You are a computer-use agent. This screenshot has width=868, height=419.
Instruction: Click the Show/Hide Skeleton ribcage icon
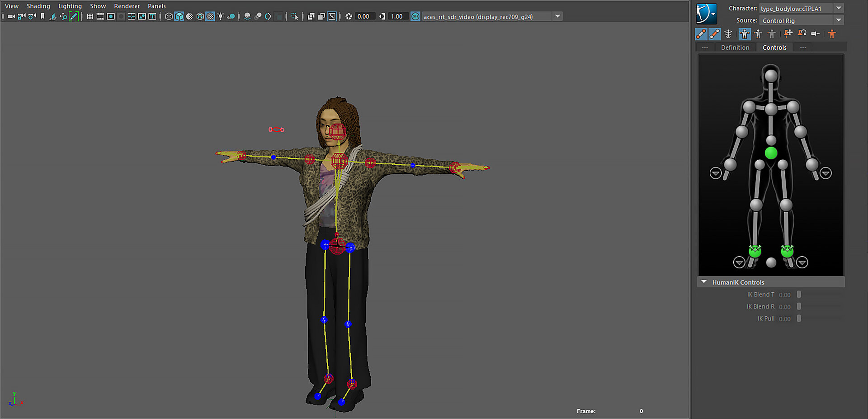pos(728,34)
